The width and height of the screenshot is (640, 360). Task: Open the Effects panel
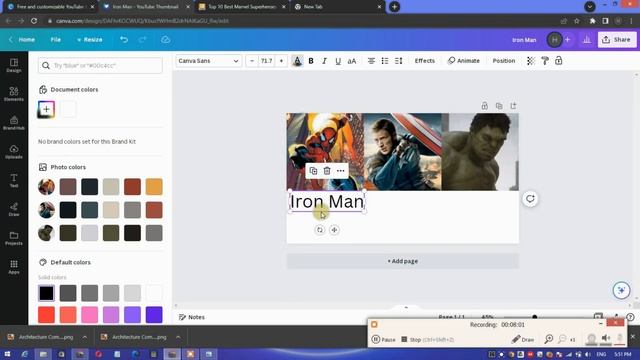point(424,61)
